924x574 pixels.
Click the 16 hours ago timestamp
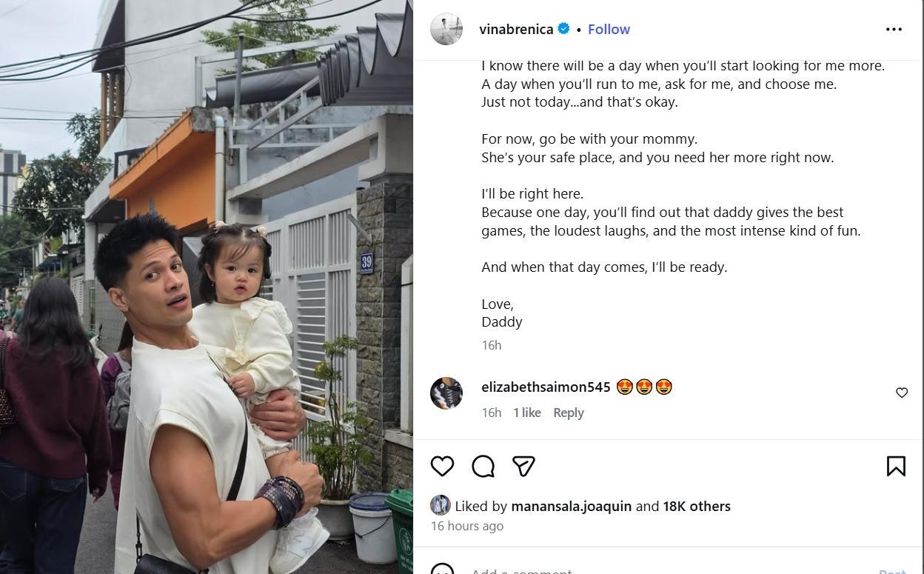click(467, 526)
